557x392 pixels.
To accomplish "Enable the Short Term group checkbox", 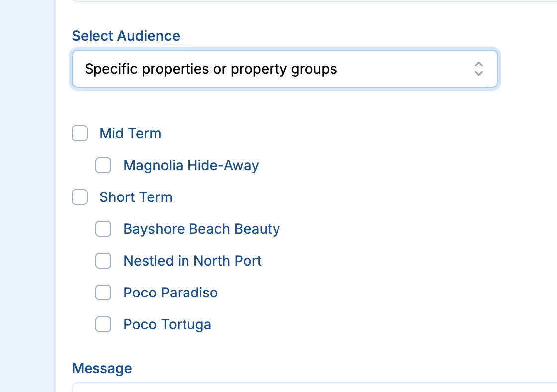I will (x=80, y=197).
